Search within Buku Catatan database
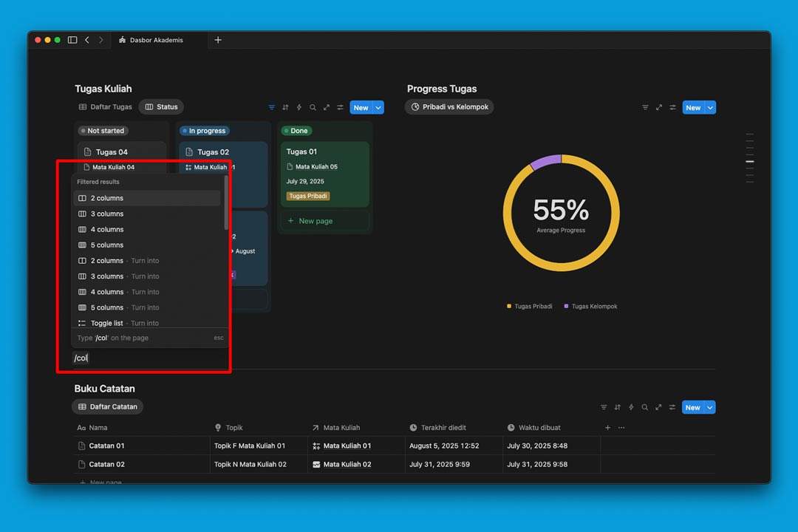798x532 pixels. point(645,407)
